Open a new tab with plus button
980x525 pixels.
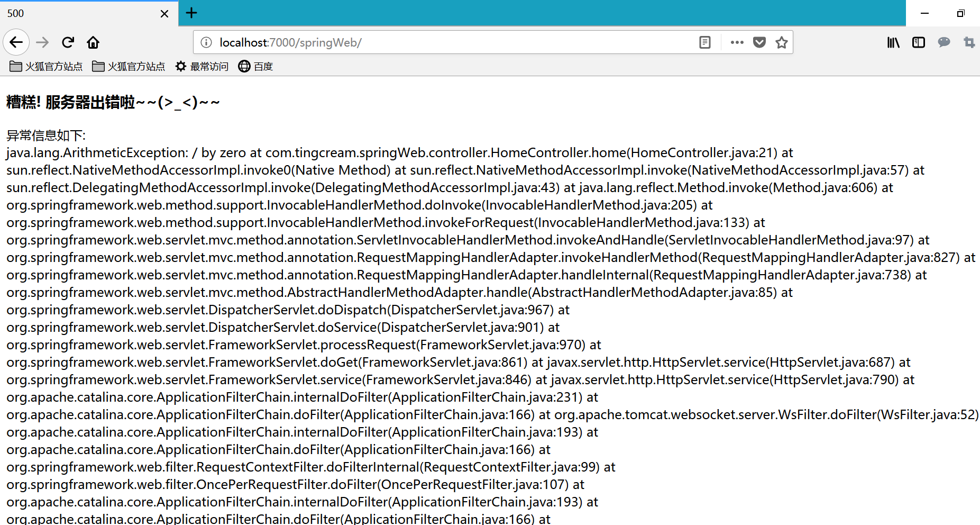[191, 13]
